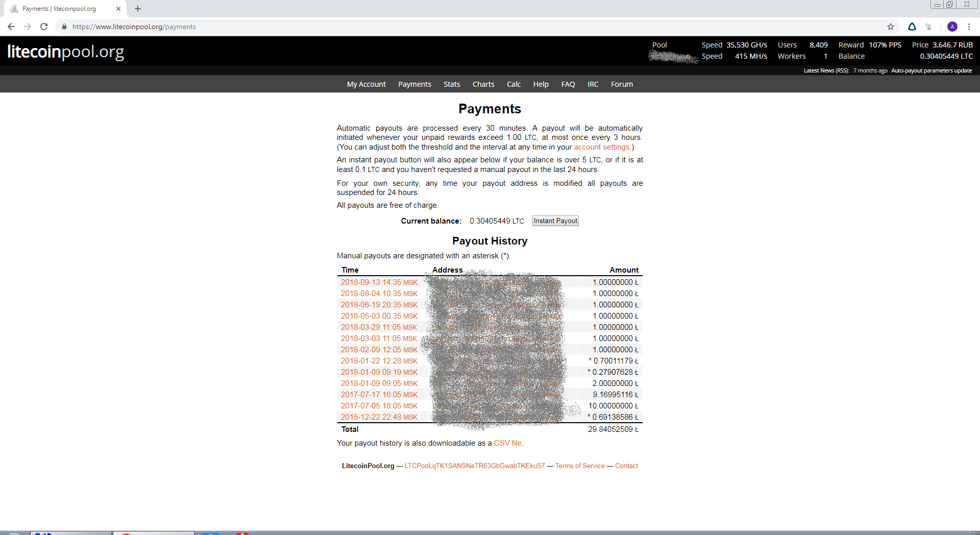Go back with the browser back arrow
Image resolution: width=980 pixels, height=535 pixels.
pos(11,27)
